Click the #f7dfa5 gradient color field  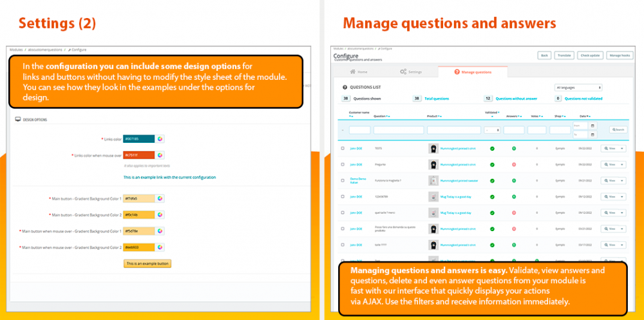pyautogui.click(x=139, y=198)
